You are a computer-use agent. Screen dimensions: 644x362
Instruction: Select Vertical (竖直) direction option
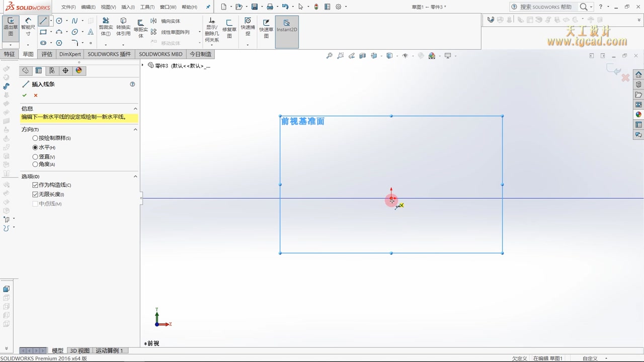[x=44, y=157]
